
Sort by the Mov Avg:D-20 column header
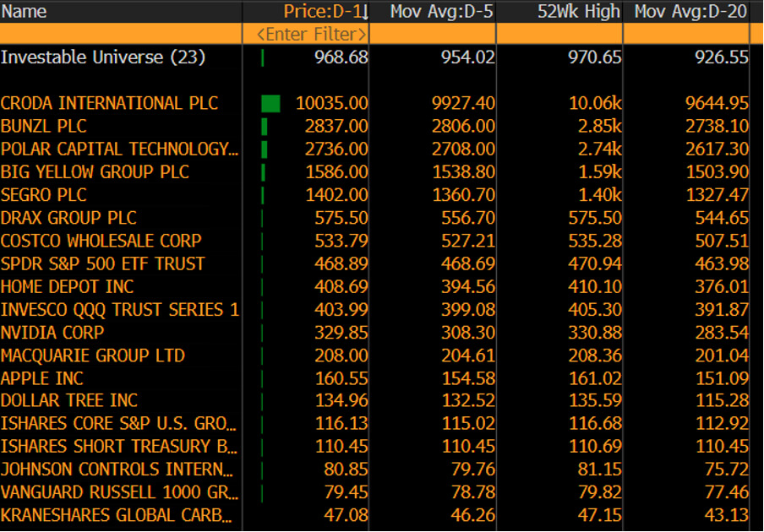(686, 11)
